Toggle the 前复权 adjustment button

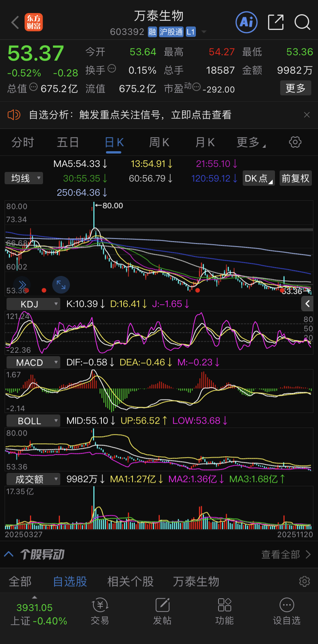point(295,178)
